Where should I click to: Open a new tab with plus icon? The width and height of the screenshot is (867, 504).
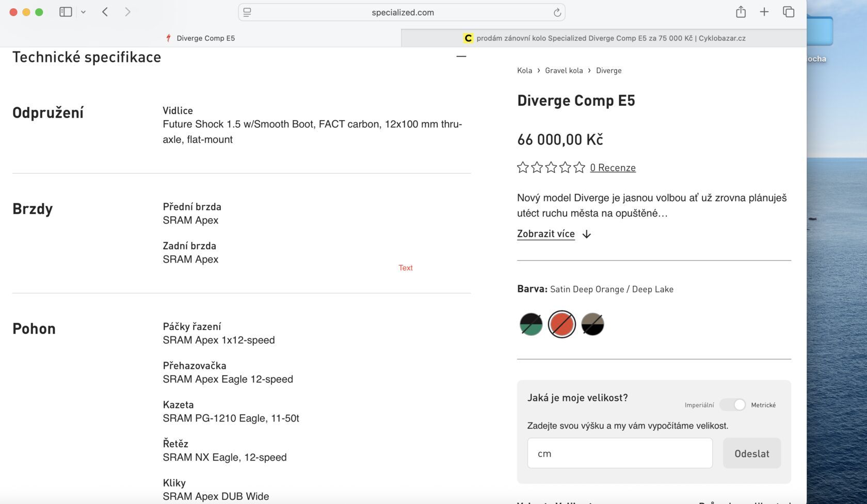point(764,12)
